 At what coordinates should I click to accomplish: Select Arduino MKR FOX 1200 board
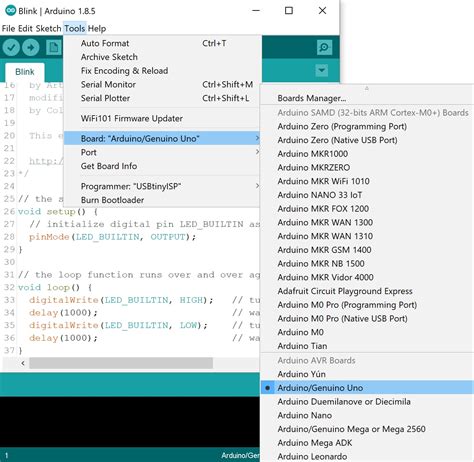point(367,209)
